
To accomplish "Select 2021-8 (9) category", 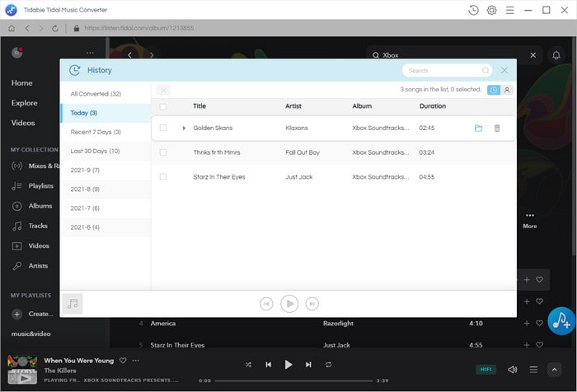I will coord(106,189).
